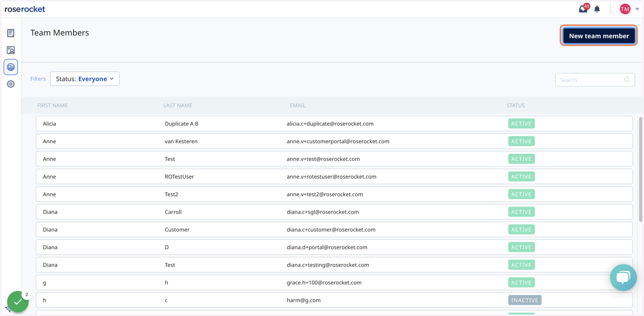Select alicia.c+duplicate@roserocket.com email
The width and height of the screenshot is (644, 316).
pos(330,123)
